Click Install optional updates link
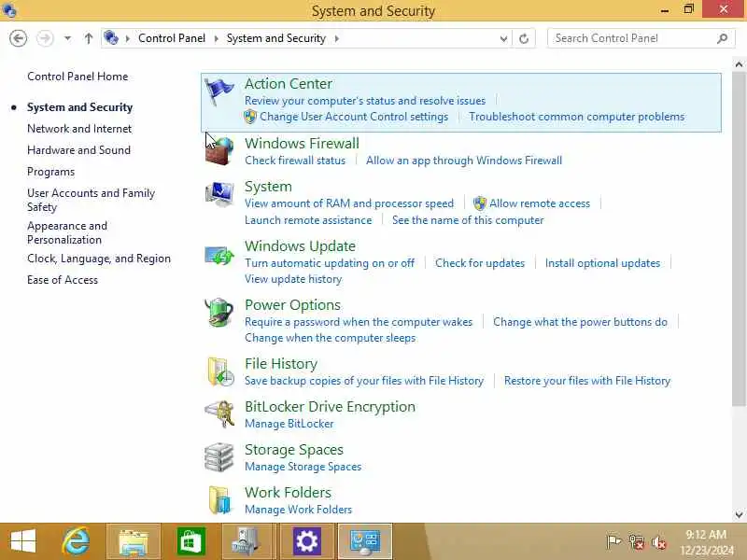 [x=602, y=263]
